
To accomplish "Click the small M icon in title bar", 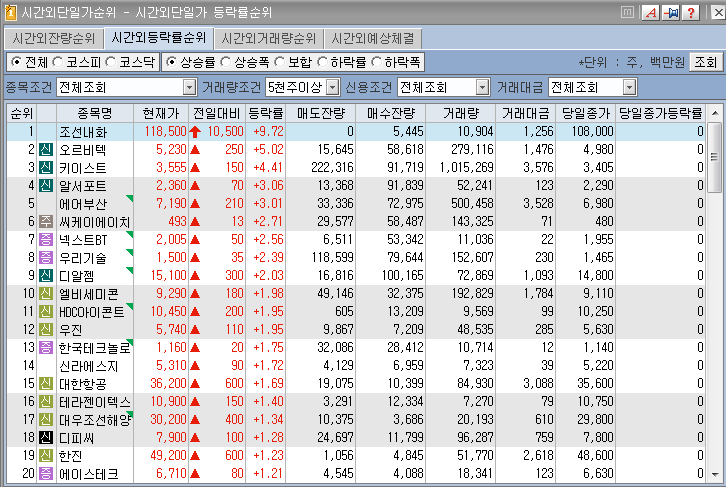I will [x=627, y=12].
